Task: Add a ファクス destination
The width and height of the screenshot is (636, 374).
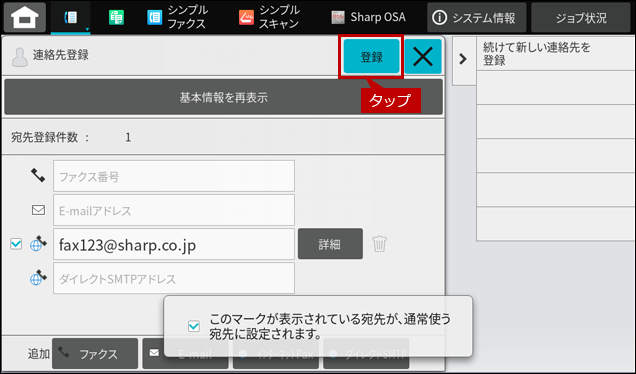Action: (x=95, y=353)
